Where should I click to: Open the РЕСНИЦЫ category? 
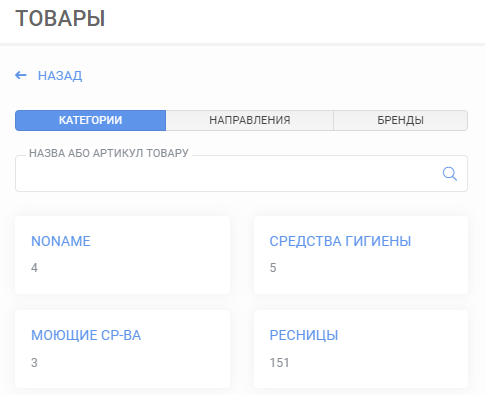304,335
